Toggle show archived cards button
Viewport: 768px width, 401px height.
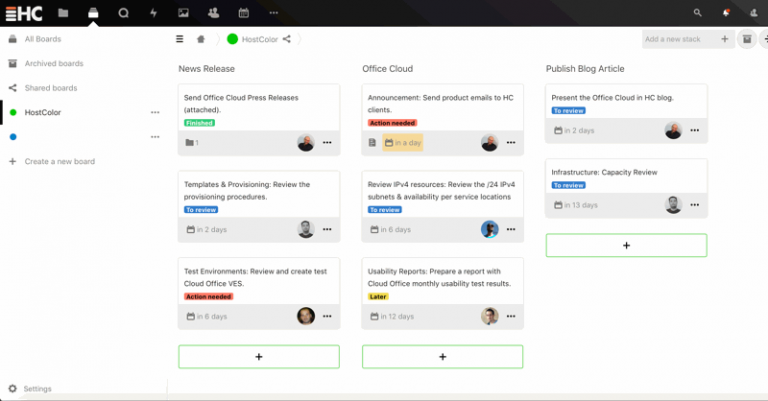click(x=747, y=39)
